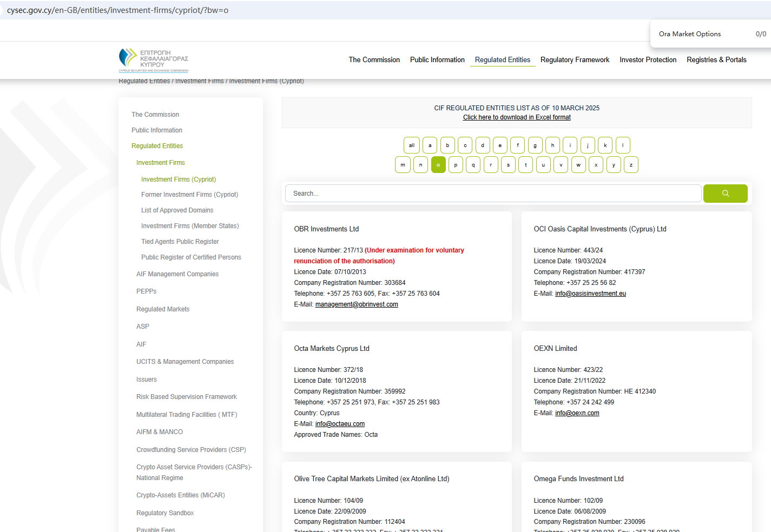The image size is (771, 532).
Task: Expand AIF Management Companies in sidebar
Action: coord(177,274)
